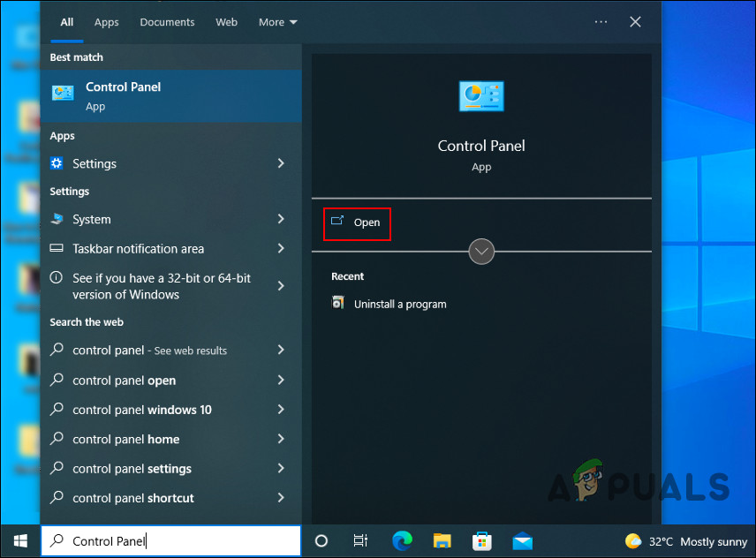Click the search icon beside 'control panel windows 10'
The height and width of the screenshot is (558, 756).
57,409
